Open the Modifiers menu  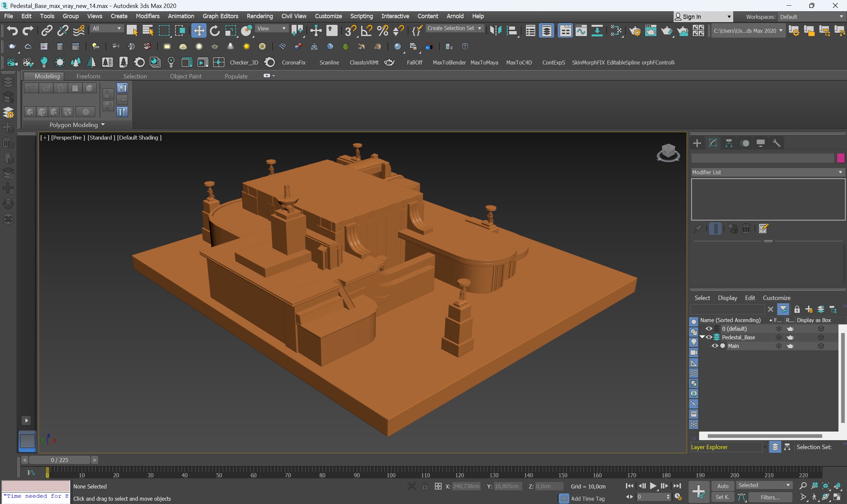pos(148,16)
